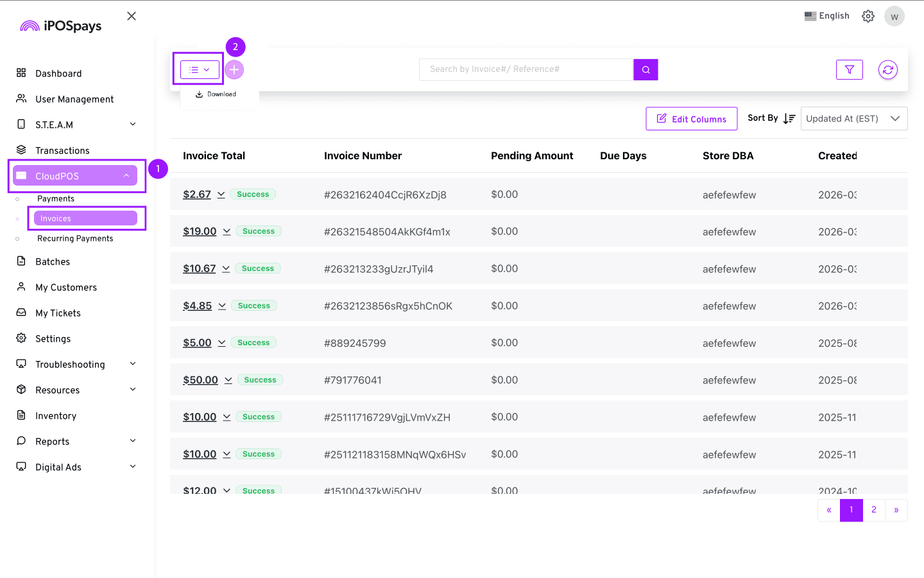Click the invoice search input field
924x578 pixels.
(526, 69)
